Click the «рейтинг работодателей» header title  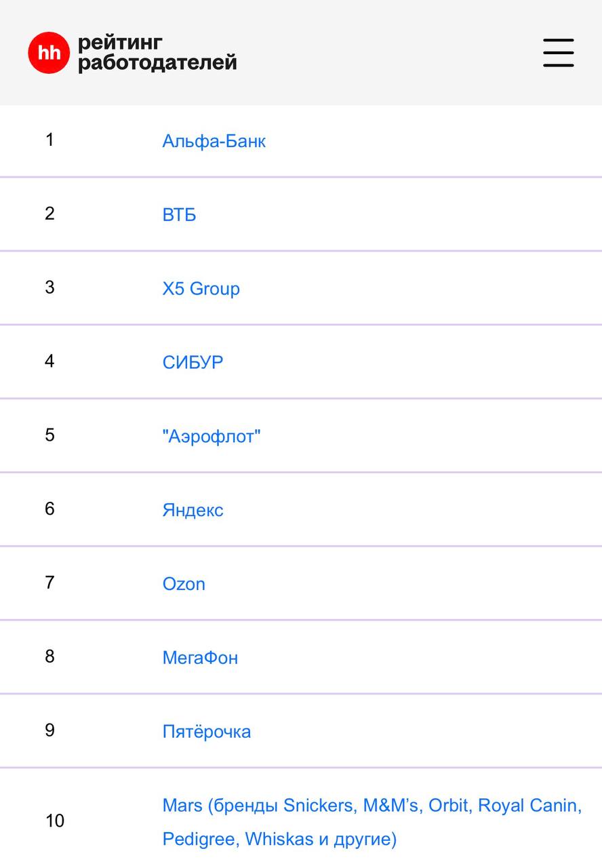click(x=157, y=53)
